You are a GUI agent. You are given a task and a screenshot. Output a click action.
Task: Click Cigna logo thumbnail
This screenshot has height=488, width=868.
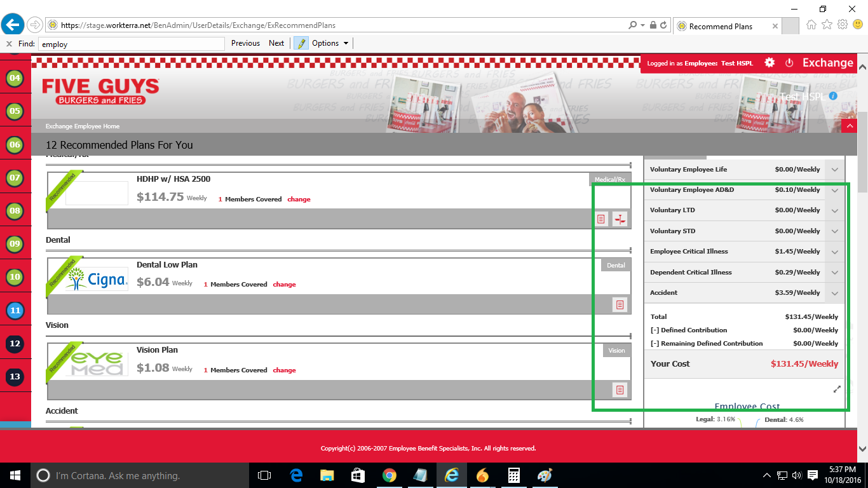tap(97, 278)
